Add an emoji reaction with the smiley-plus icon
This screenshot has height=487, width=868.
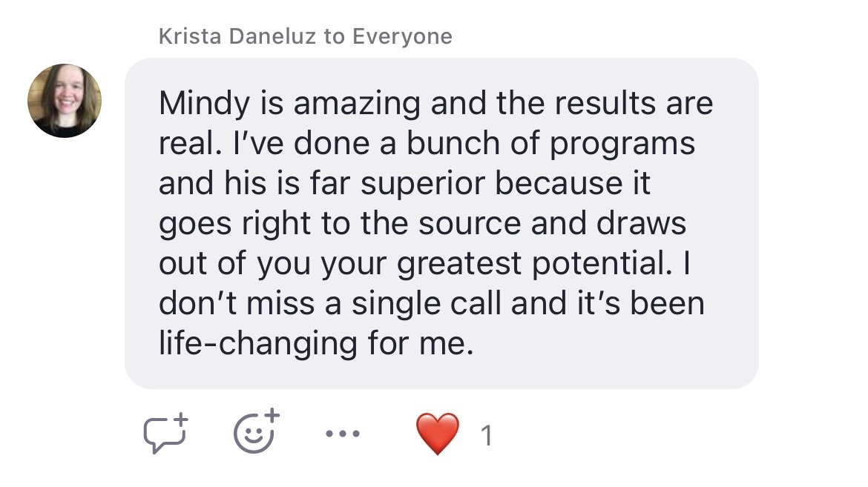point(256,431)
